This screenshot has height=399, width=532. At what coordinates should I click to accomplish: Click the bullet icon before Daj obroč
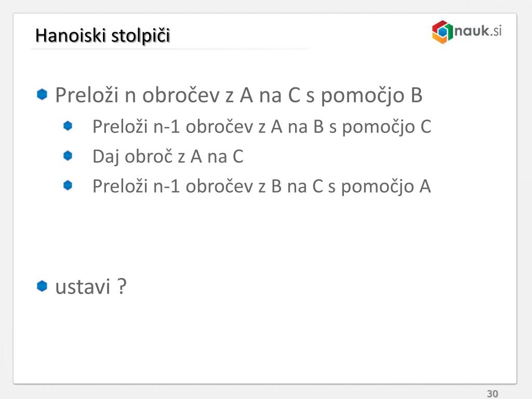tap(68, 156)
